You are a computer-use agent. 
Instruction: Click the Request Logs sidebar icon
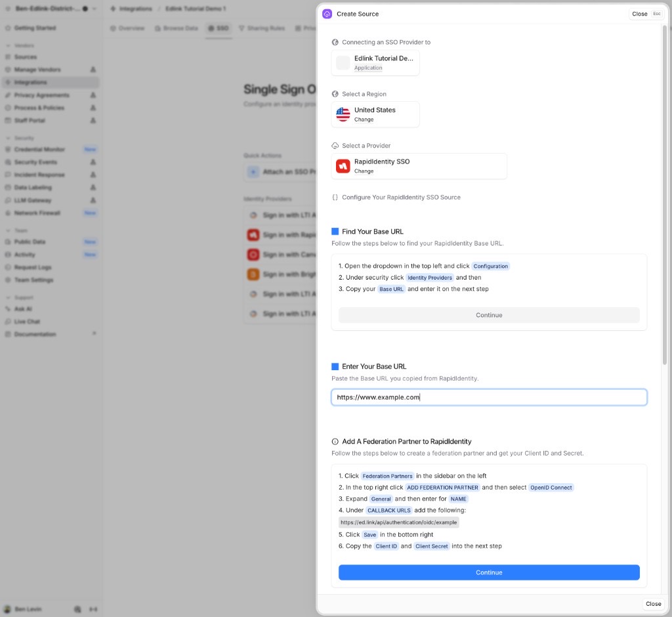tap(8, 267)
